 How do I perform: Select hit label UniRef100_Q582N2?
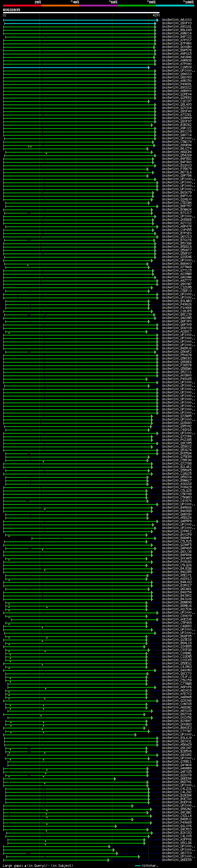tap(177, 809)
